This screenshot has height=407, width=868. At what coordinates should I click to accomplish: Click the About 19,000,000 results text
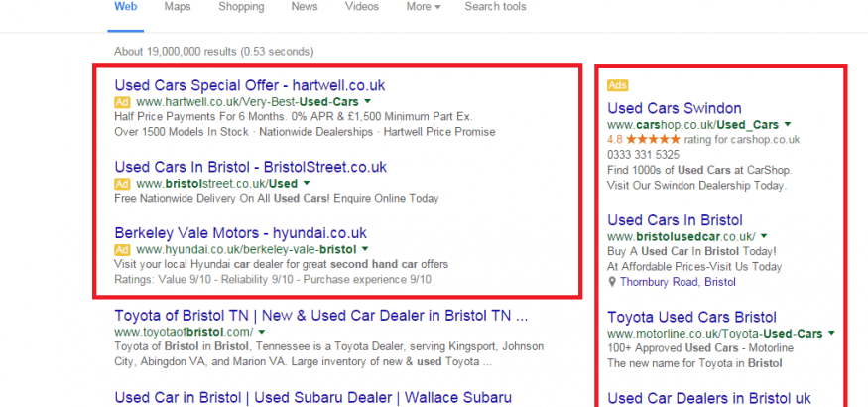(213, 52)
